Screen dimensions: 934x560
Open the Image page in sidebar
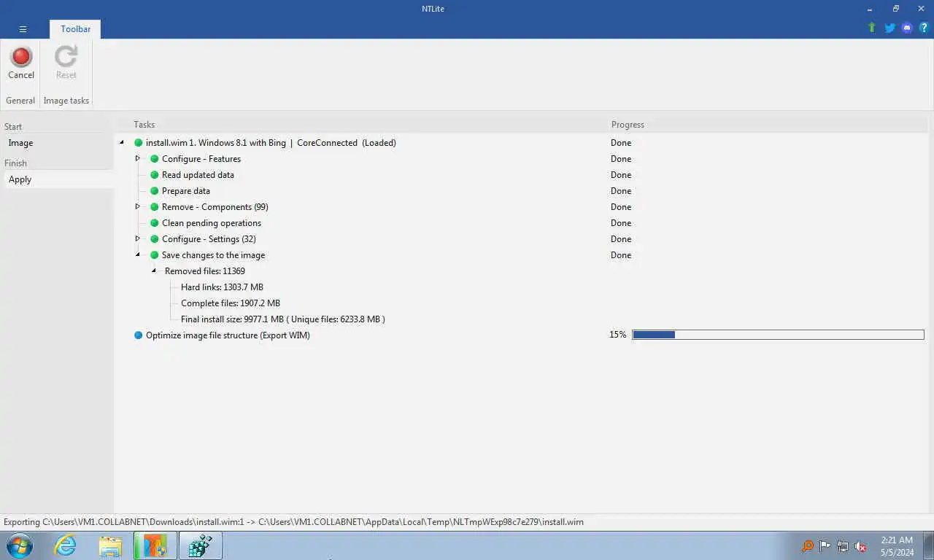coord(58,143)
